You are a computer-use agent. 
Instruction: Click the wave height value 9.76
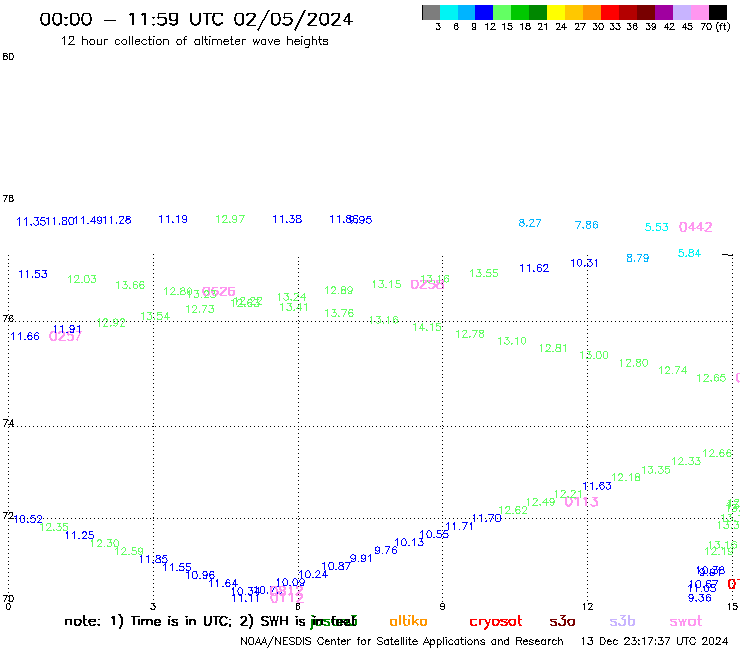[x=386, y=550]
